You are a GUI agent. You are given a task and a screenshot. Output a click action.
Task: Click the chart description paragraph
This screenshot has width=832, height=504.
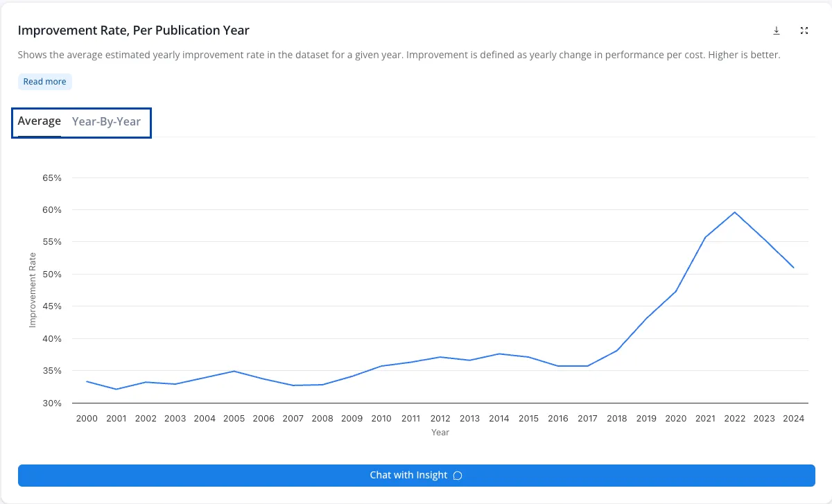(x=399, y=55)
